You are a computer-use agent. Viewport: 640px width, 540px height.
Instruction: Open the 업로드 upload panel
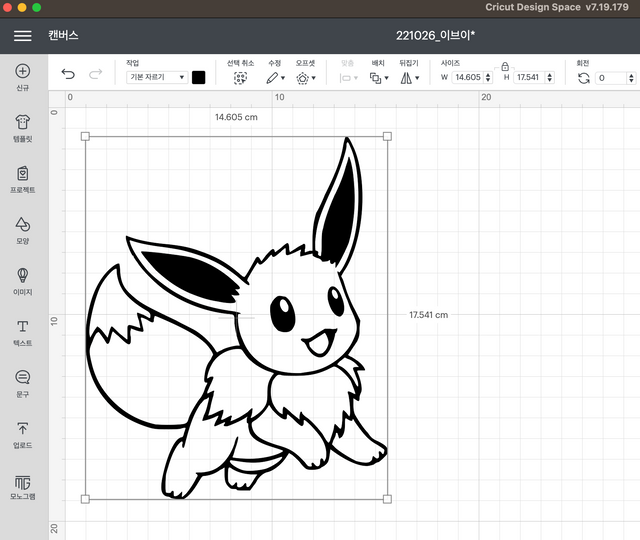coord(22,435)
